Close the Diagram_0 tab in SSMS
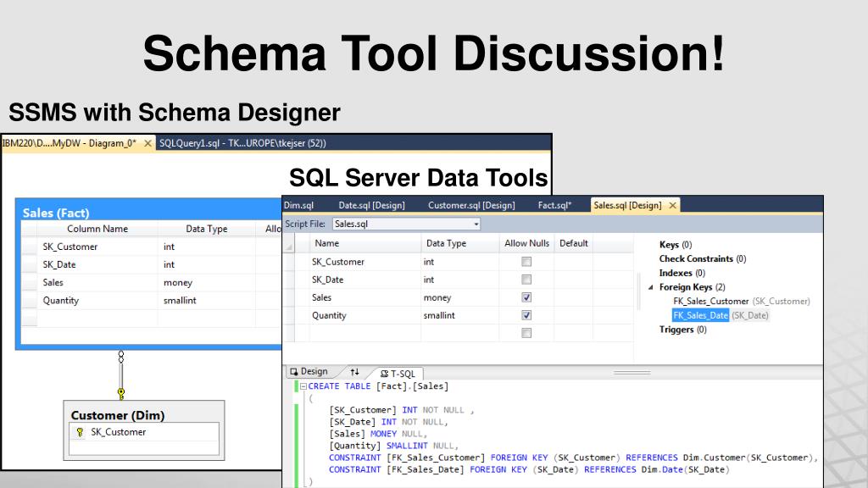Screen dimensions: 868x488 pyautogui.click(x=148, y=143)
